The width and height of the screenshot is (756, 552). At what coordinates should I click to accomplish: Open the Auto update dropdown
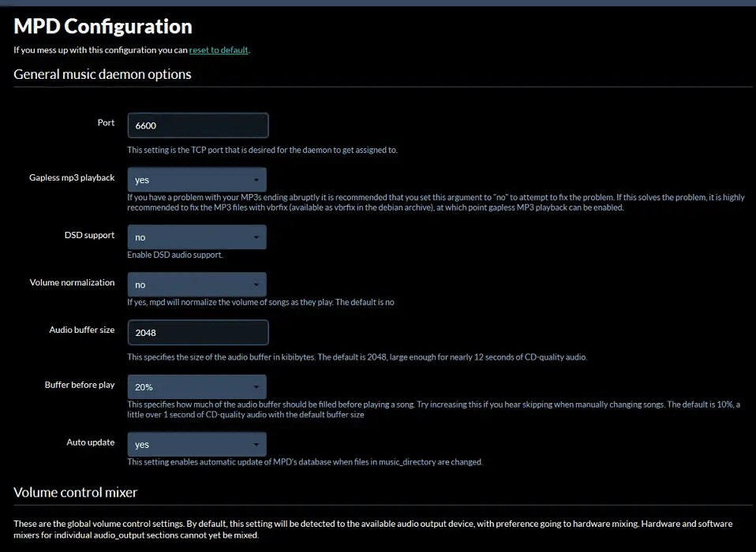coord(196,444)
